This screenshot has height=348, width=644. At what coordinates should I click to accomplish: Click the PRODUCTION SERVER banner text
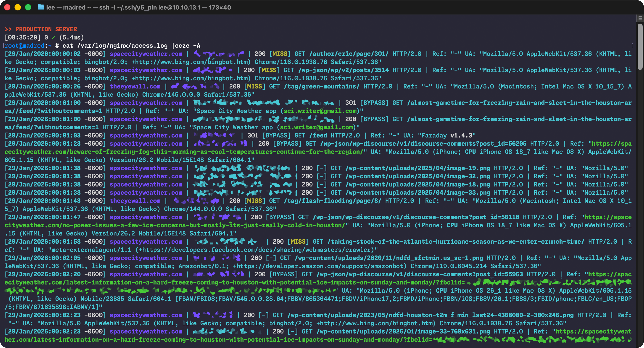click(46, 29)
